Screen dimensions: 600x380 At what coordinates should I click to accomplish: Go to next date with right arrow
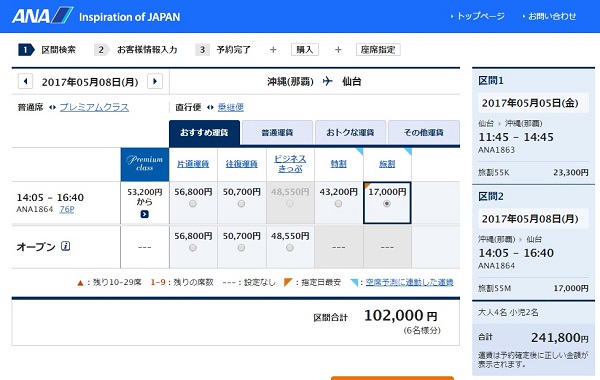pyautogui.click(x=155, y=81)
